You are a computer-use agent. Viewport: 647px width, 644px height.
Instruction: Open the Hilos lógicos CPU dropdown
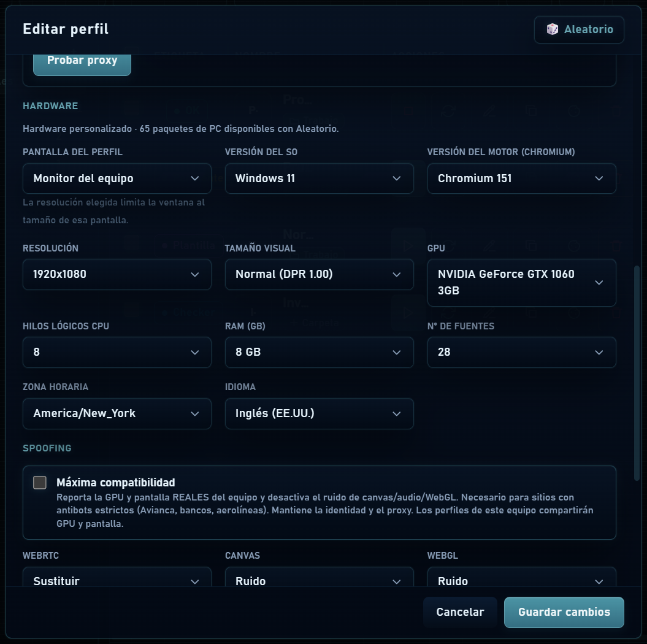tap(117, 352)
